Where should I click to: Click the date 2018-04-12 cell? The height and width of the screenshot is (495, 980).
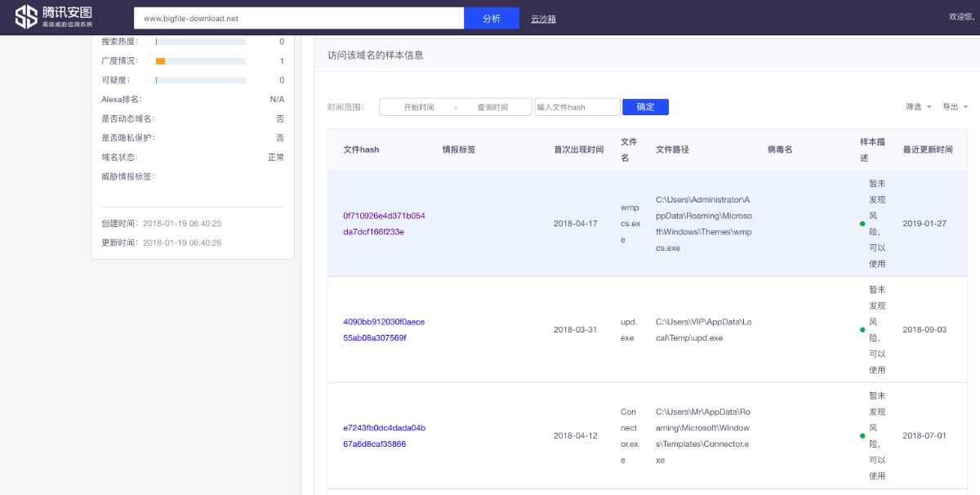(x=576, y=436)
